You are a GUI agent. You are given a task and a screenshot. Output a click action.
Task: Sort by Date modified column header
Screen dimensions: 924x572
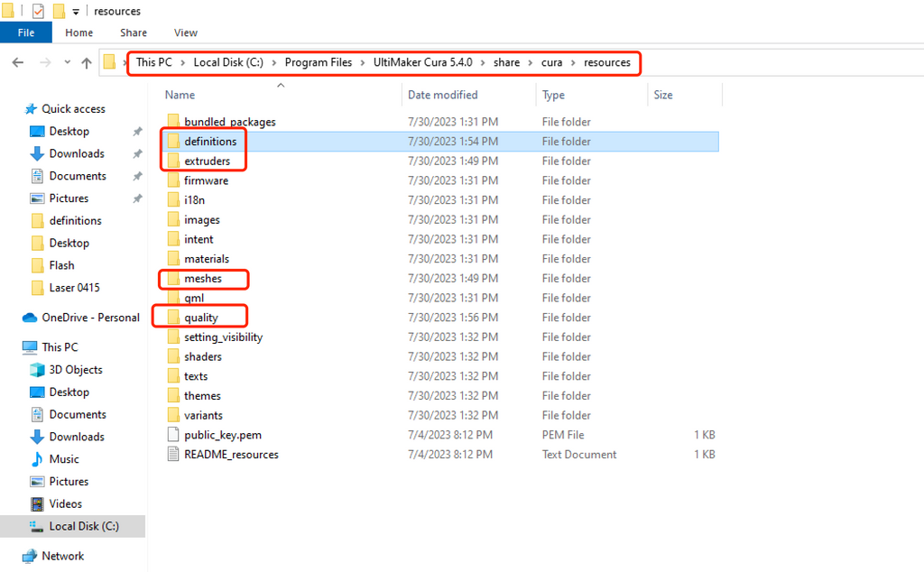coord(442,95)
